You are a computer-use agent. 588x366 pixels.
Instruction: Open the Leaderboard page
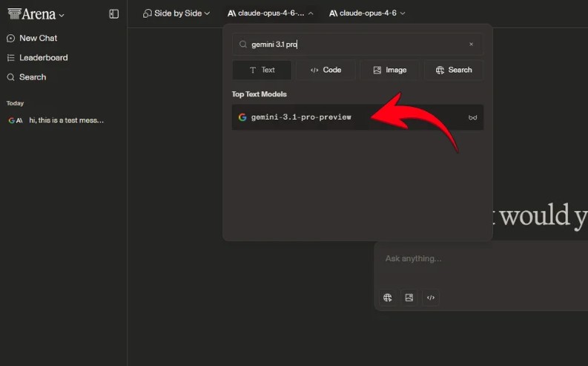pyautogui.click(x=43, y=58)
